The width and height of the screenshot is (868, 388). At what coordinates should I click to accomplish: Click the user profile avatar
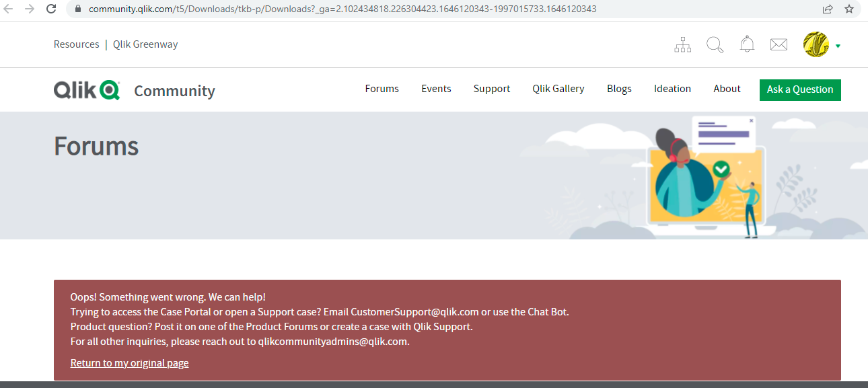pos(816,44)
